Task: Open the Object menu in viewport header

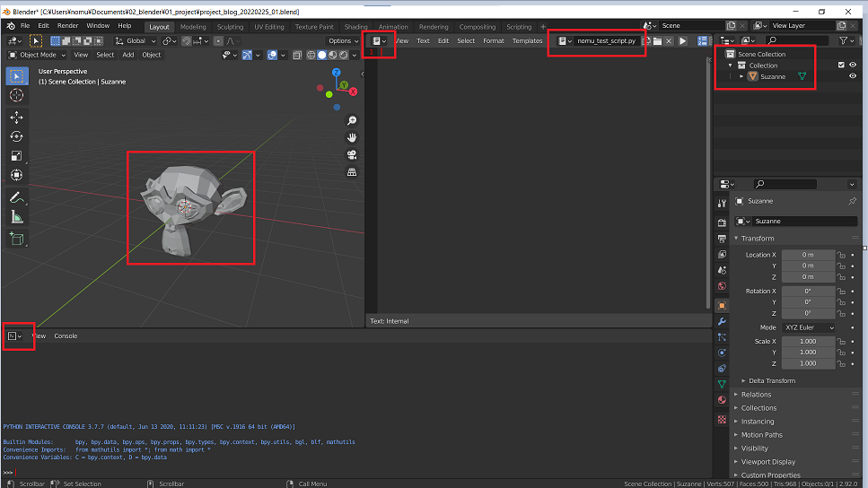Action: [151, 55]
